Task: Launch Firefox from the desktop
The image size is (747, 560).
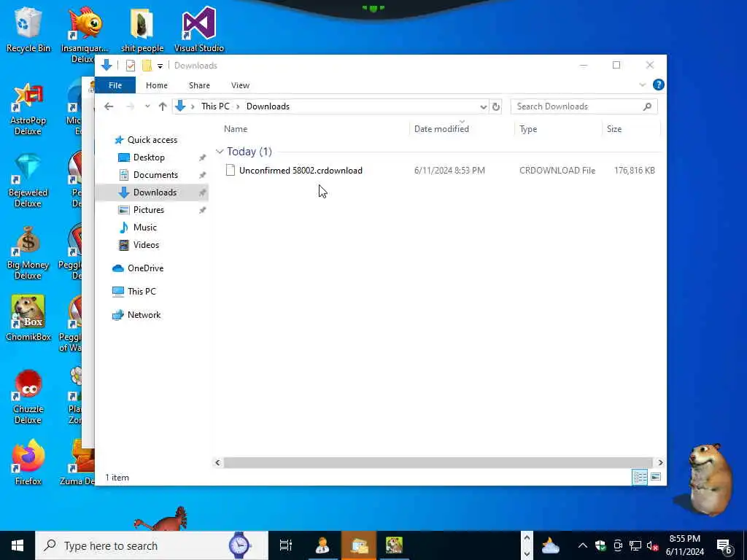Action: point(28,463)
